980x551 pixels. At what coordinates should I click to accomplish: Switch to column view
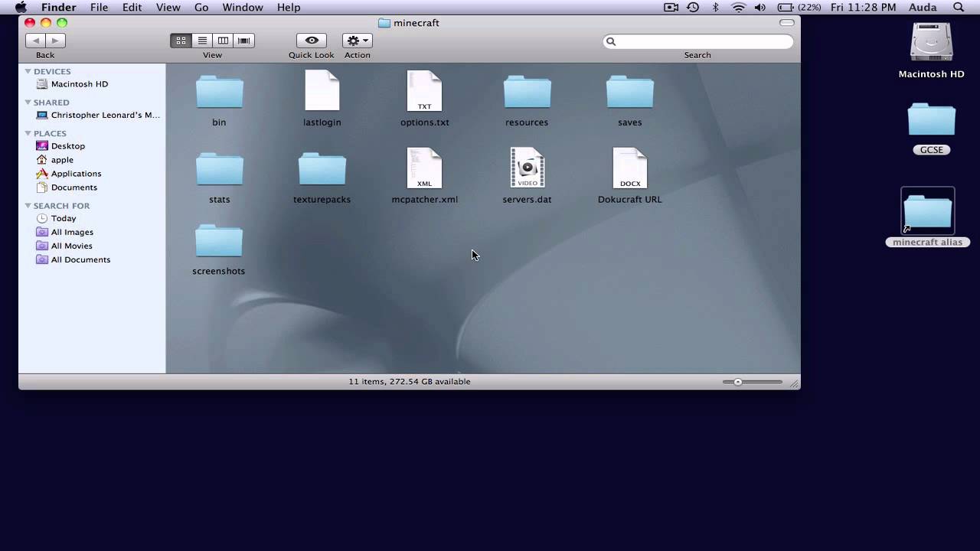[222, 40]
